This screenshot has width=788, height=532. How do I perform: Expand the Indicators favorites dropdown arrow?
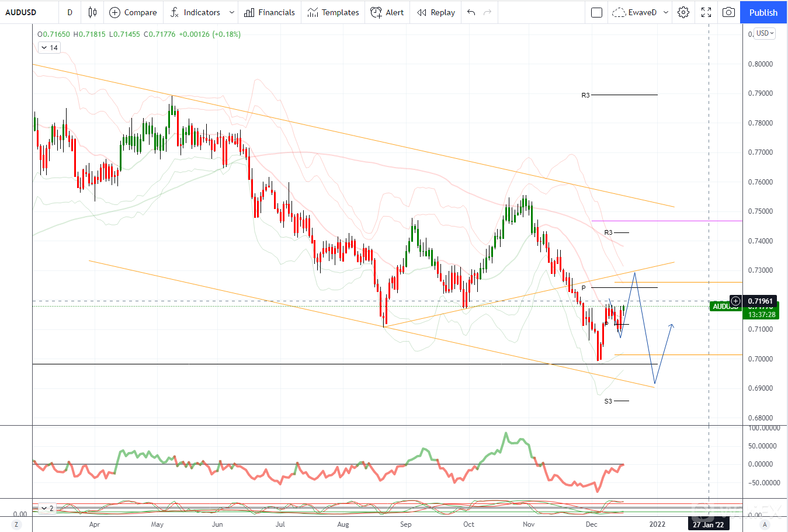[232, 12]
